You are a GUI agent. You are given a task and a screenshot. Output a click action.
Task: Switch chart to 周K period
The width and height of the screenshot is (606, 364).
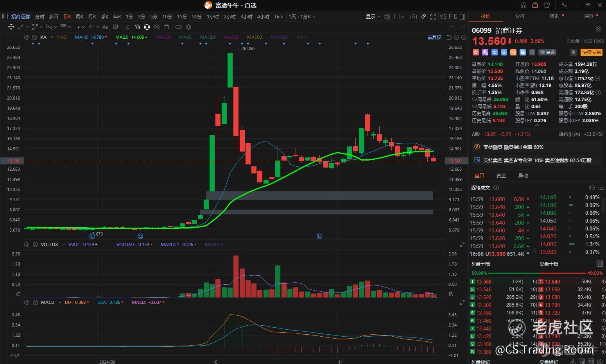(80, 16)
